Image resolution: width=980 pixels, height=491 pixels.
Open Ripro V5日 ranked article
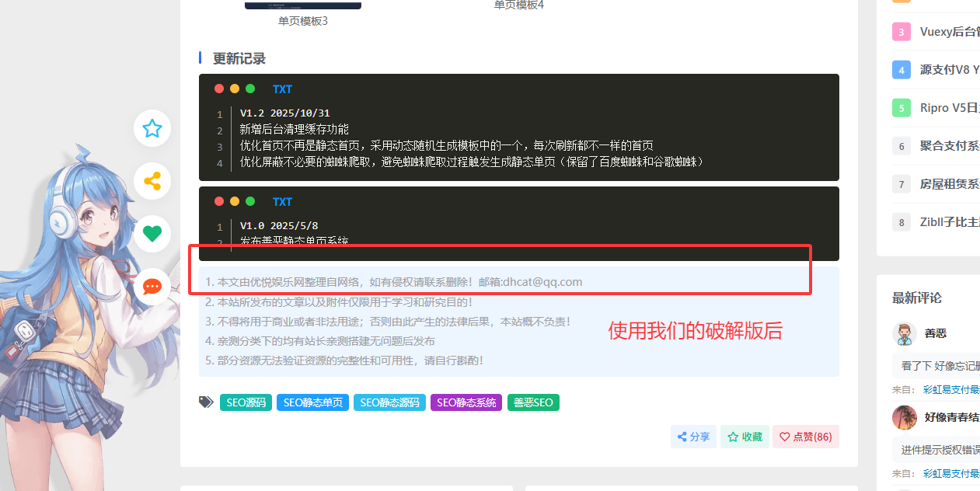[x=949, y=108]
